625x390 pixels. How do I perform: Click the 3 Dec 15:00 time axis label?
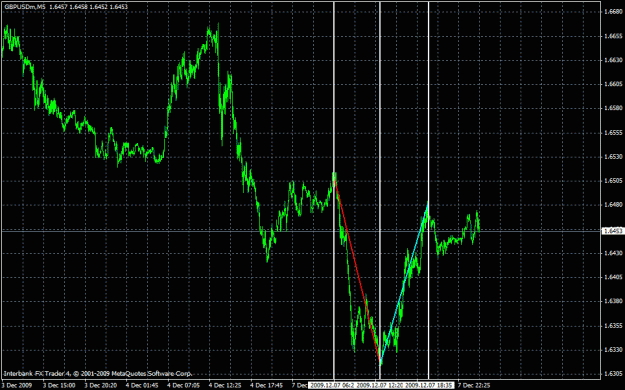pyautogui.click(x=59, y=386)
